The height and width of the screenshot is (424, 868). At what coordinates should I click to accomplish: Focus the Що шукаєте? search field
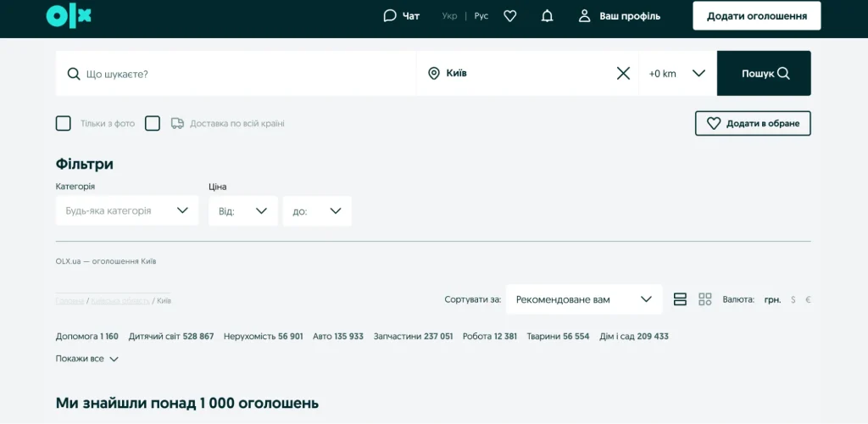(236, 74)
